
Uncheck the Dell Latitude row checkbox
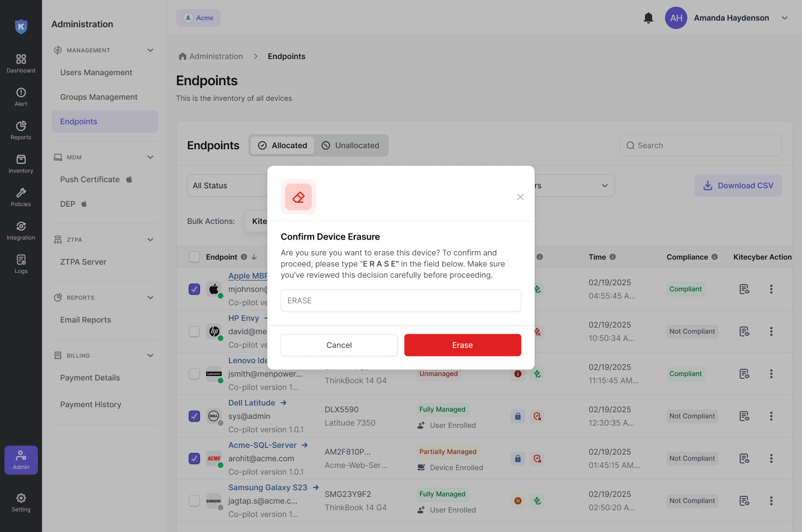tap(194, 416)
